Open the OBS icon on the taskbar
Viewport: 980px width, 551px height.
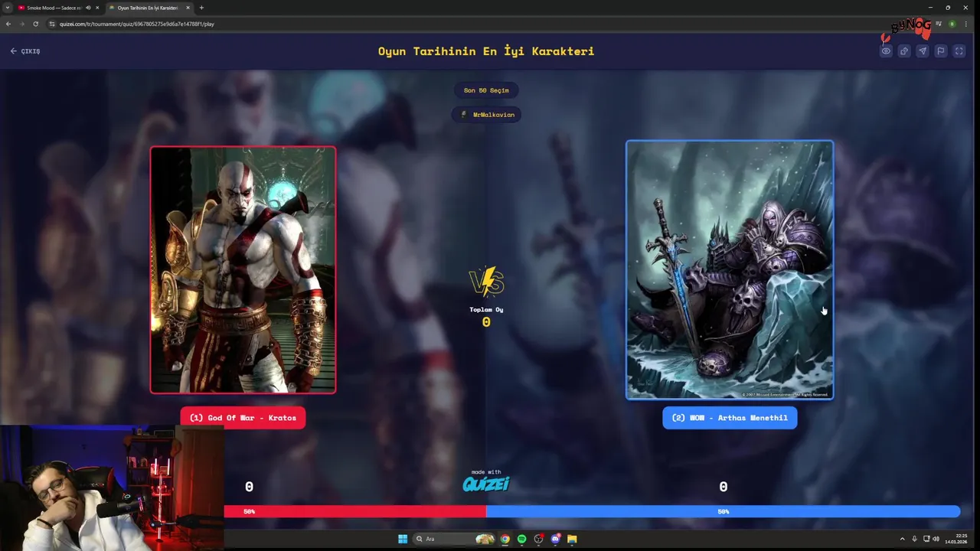coord(539,539)
